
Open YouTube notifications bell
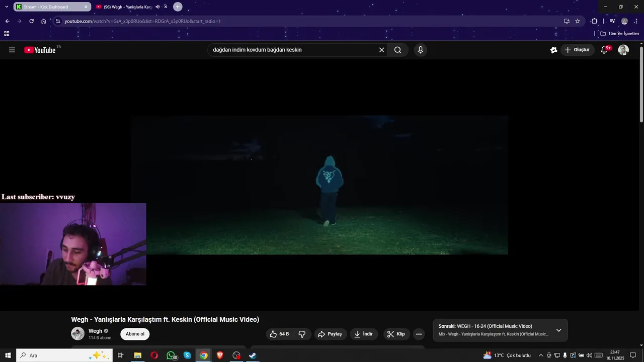pos(605,50)
